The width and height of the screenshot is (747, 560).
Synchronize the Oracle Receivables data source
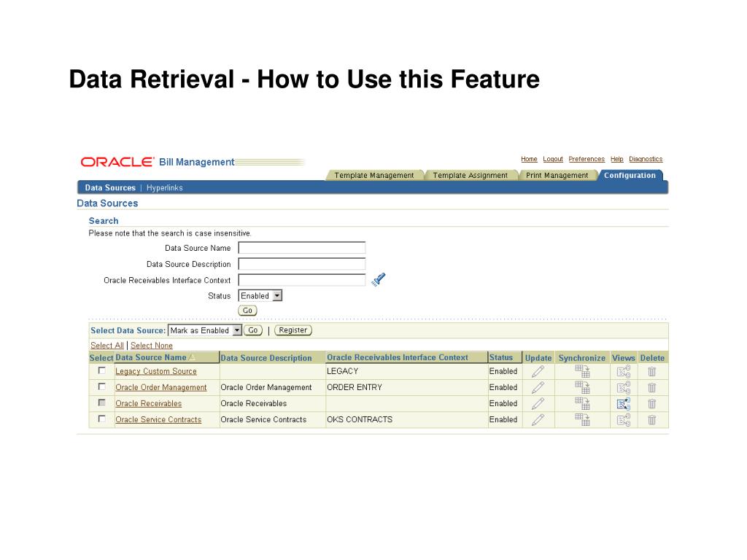point(582,404)
